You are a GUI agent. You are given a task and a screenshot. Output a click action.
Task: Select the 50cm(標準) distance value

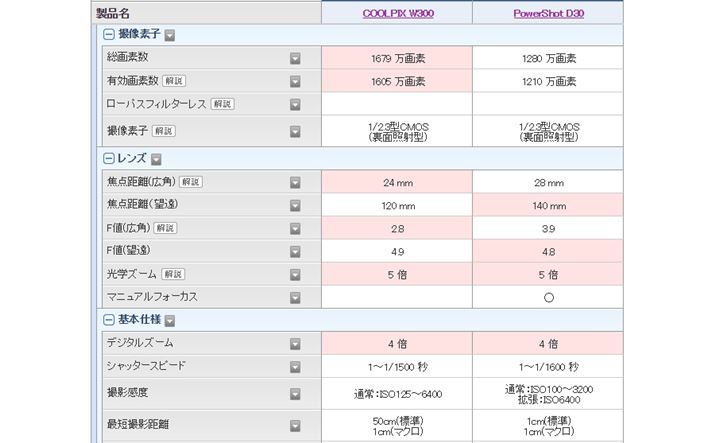[x=398, y=420]
